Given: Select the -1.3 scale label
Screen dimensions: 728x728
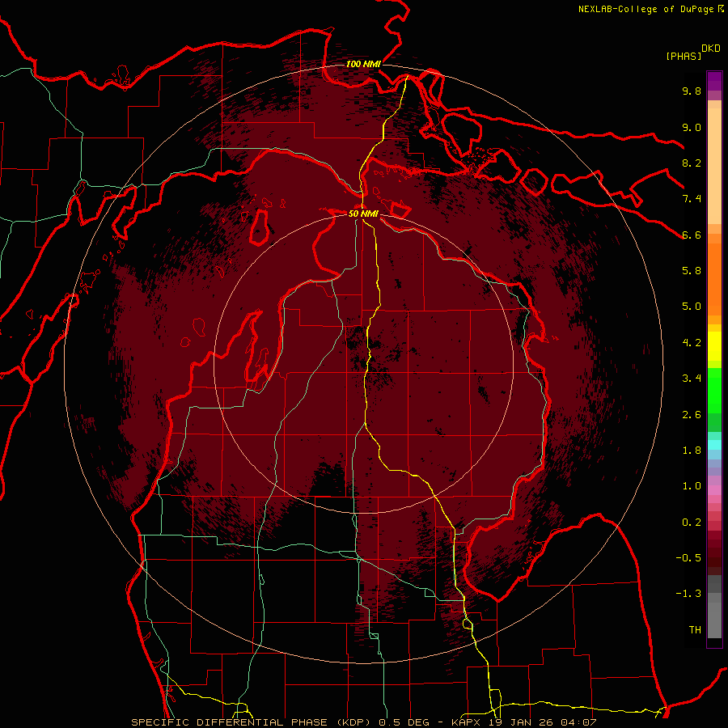Looking at the screenshot, I should point(688,594).
